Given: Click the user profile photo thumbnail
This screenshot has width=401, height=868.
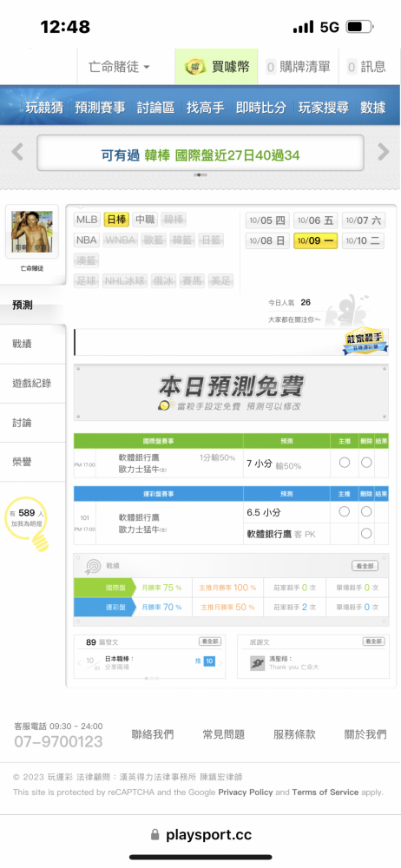Looking at the screenshot, I should [33, 232].
